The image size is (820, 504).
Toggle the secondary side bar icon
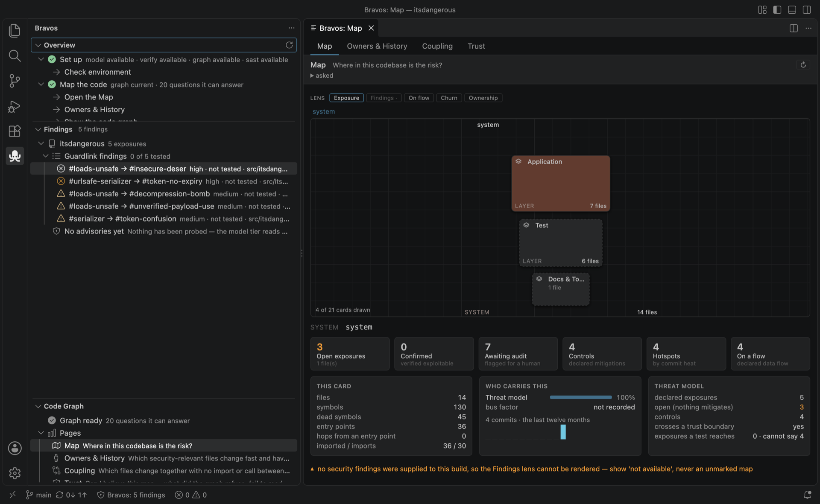[807, 10]
